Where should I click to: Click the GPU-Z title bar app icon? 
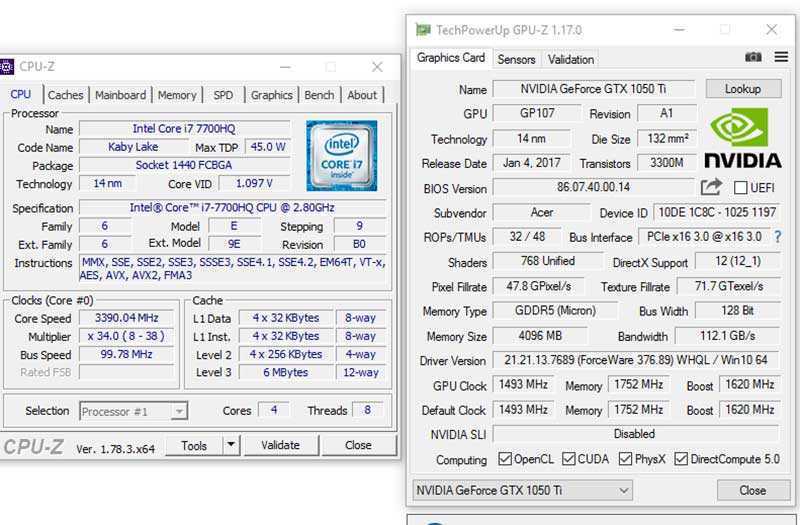pyautogui.click(x=423, y=30)
